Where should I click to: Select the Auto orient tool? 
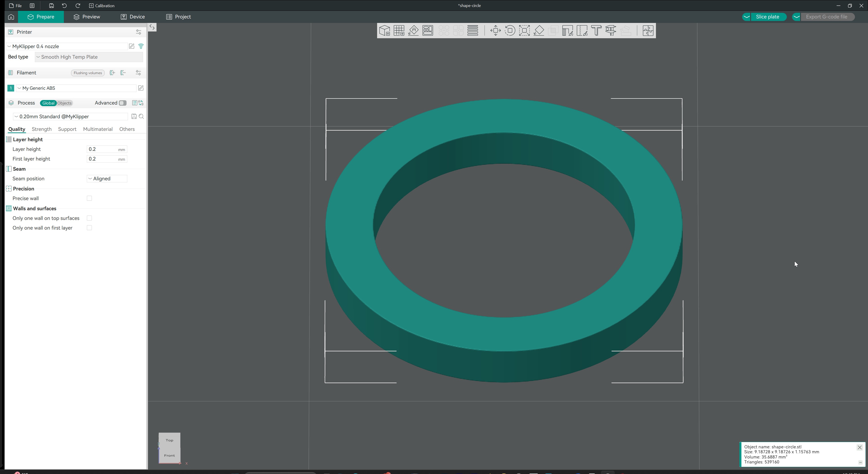click(414, 31)
